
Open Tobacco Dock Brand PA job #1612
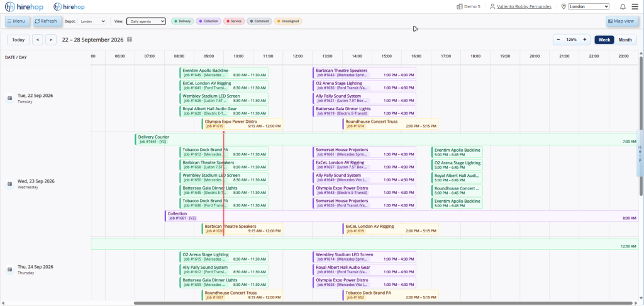pyautogui.click(x=224, y=152)
